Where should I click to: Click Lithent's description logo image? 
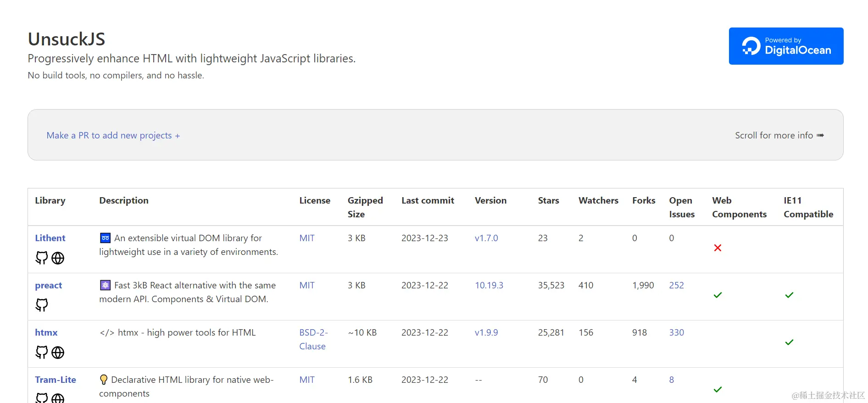(106, 238)
